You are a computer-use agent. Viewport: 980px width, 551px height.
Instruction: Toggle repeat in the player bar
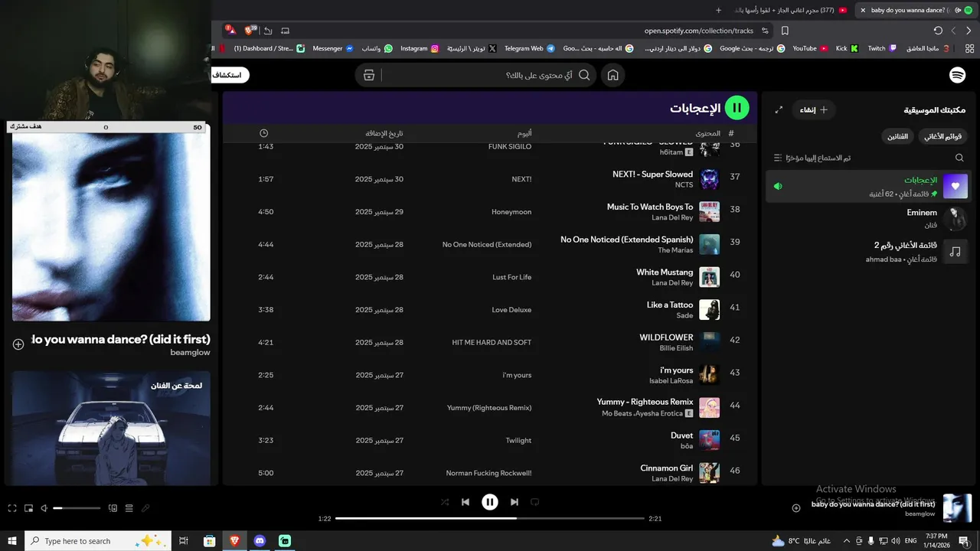[x=535, y=502]
